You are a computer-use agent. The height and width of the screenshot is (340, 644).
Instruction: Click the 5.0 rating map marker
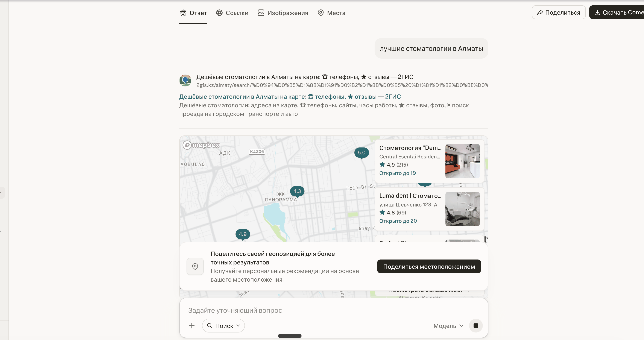point(361,153)
